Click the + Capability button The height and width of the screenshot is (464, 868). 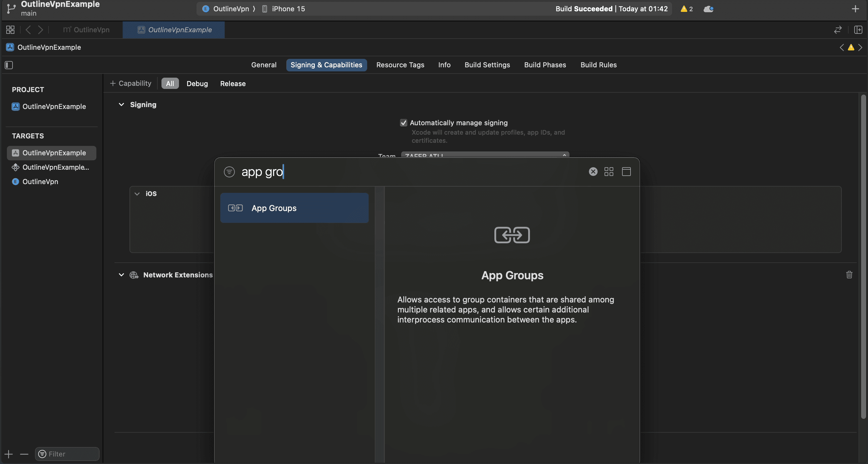coord(131,83)
